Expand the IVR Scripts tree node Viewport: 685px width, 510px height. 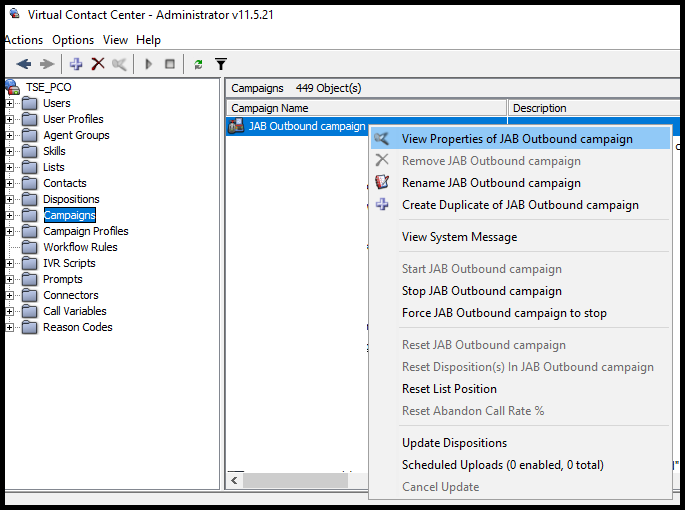pos(9,263)
